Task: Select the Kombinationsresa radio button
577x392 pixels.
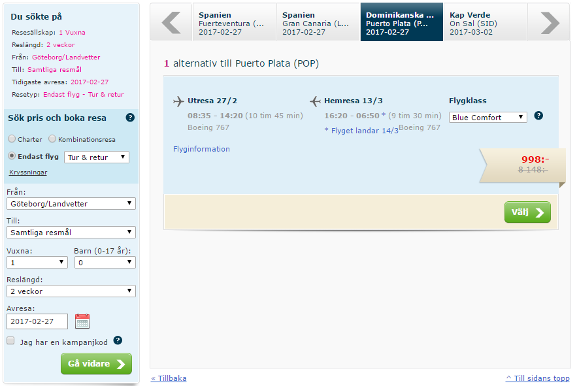Action: click(52, 139)
